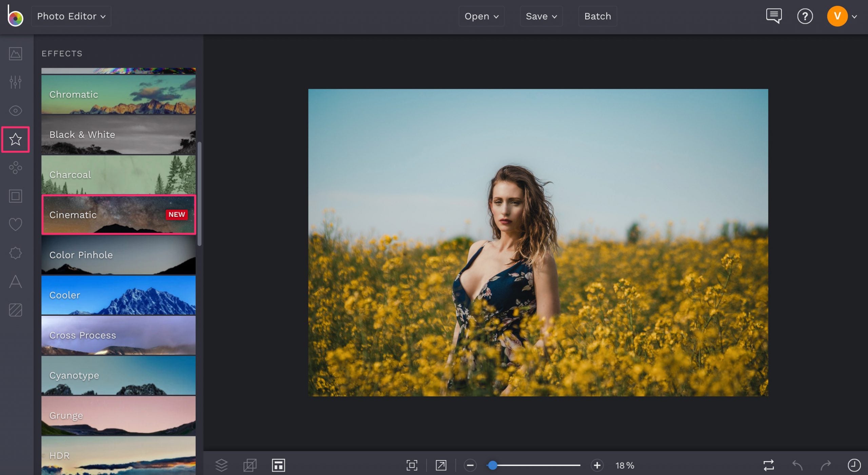Screen dimensions: 868x475
Task: Open the Touch Up eye panel
Action: click(15, 110)
